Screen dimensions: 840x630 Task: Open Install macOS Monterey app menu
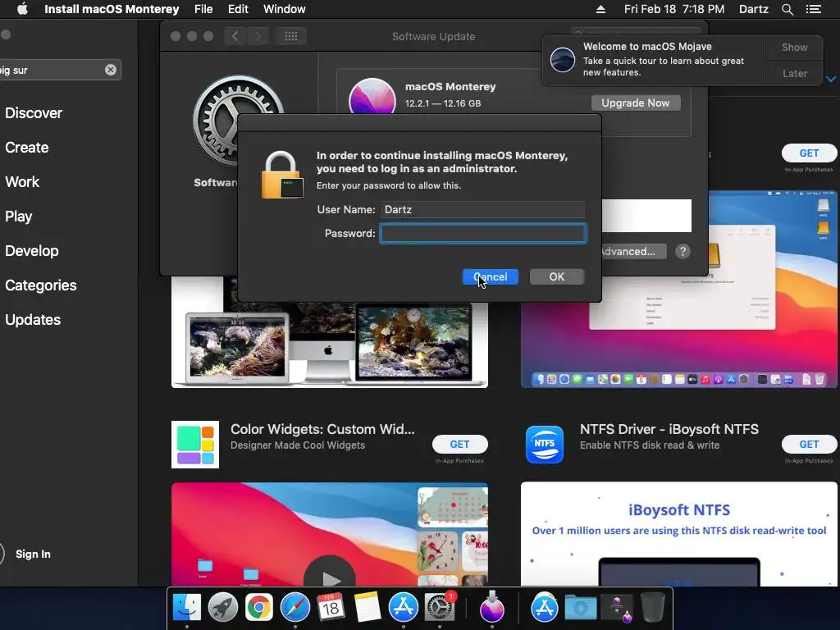(x=112, y=9)
